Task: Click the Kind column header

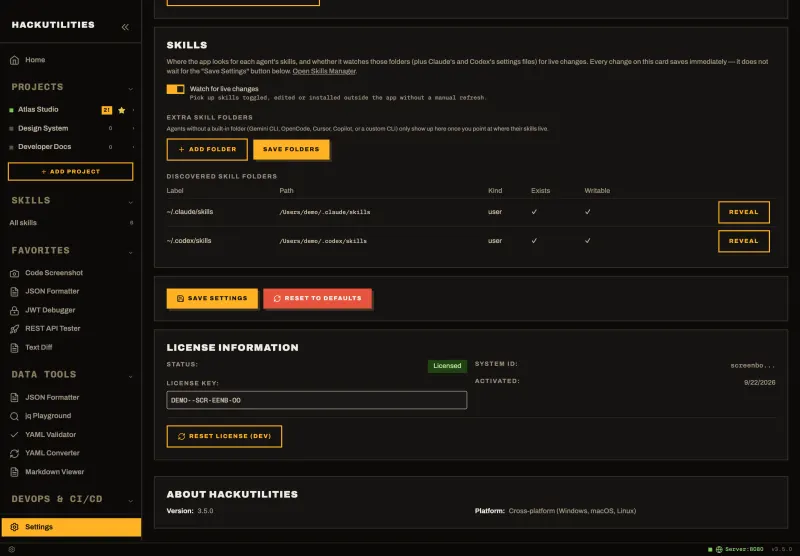Action: click(x=495, y=191)
